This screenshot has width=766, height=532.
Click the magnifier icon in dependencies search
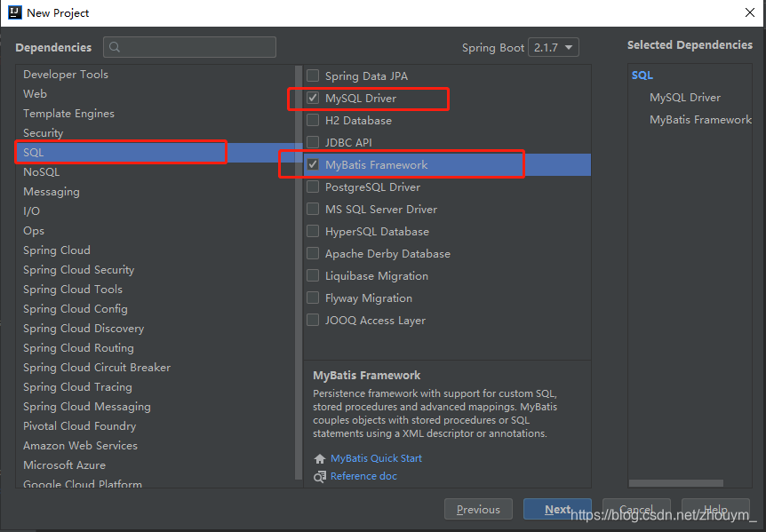click(113, 46)
